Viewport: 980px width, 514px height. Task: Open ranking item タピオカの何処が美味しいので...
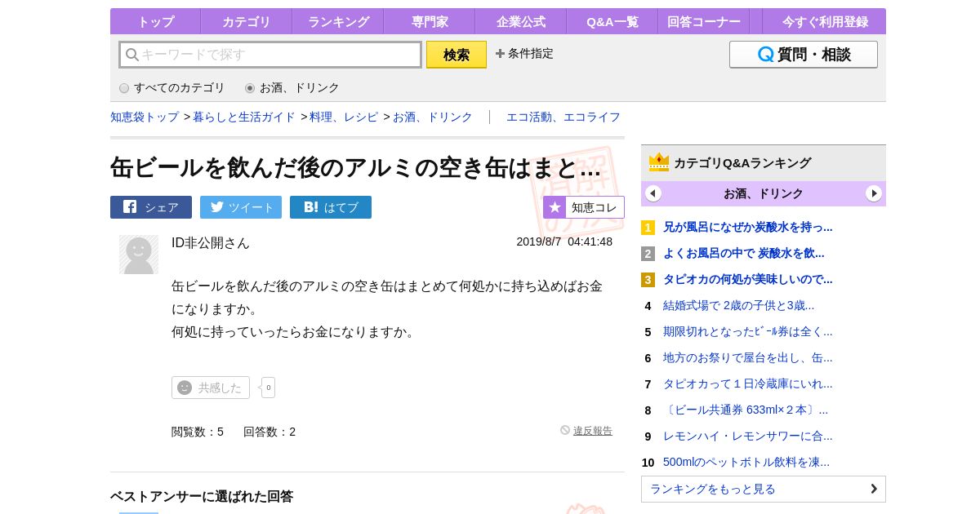pos(748,279)
